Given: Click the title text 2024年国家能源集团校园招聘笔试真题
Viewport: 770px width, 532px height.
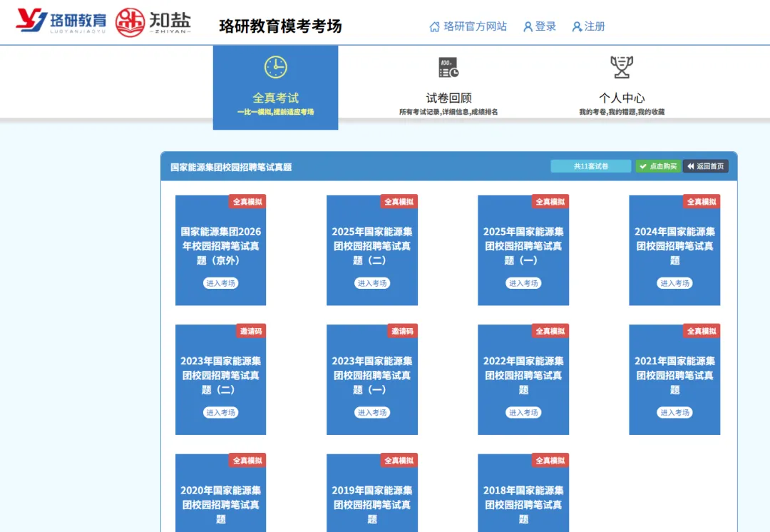Looking at the screenshot, I should click(674, 245).
